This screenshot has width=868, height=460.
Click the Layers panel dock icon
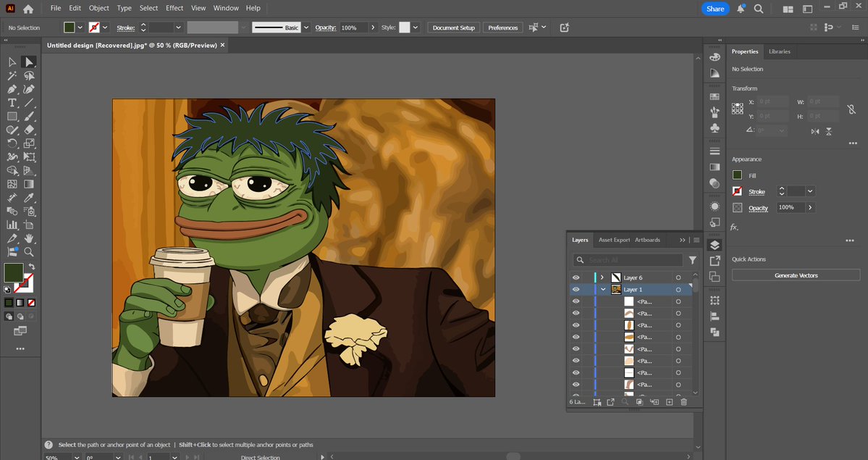715,245
